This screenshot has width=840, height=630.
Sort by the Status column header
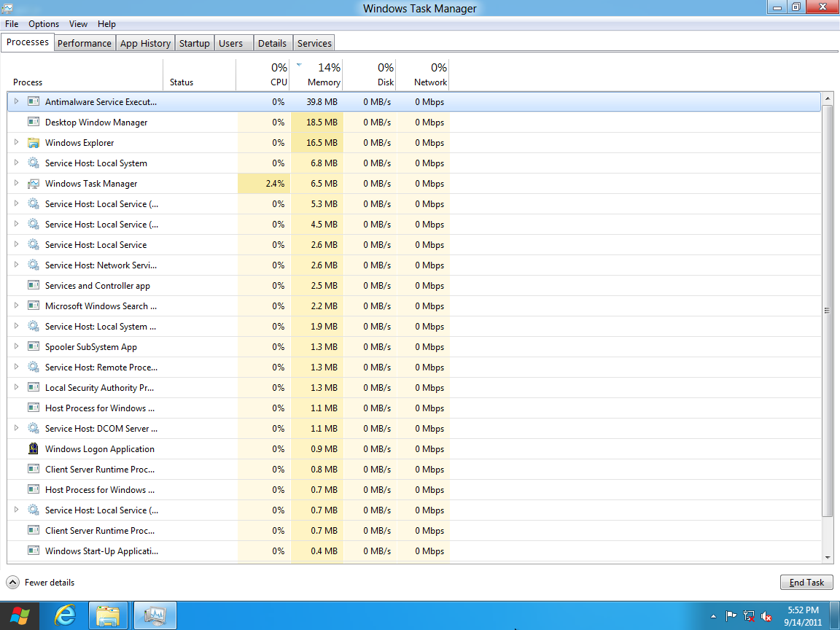(x=200, y=74)
